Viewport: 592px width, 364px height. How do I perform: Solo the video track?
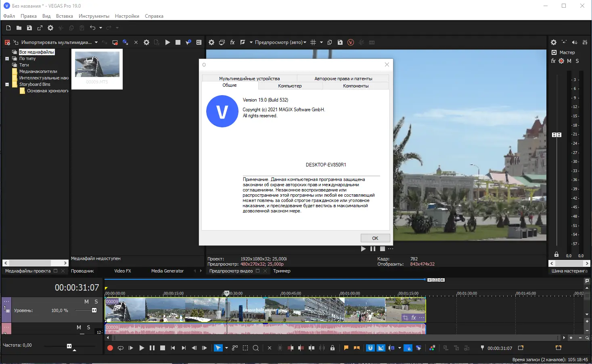click(x=96, y=302)
